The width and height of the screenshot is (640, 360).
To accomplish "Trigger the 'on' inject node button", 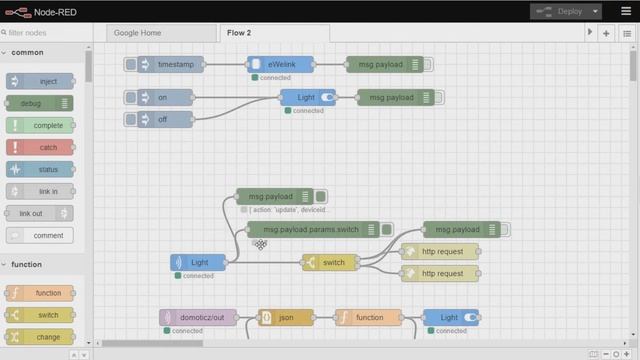I will 131,98.
